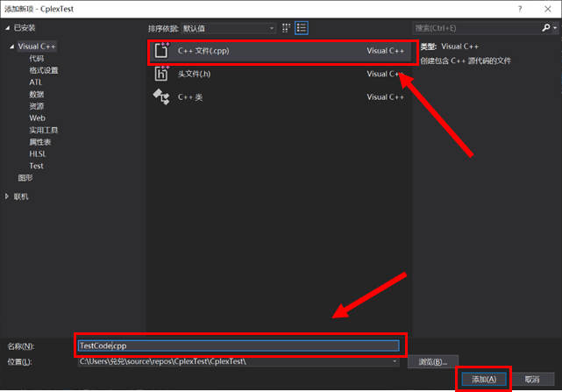Close the 添加新项 dialog

tap(548, 9)
